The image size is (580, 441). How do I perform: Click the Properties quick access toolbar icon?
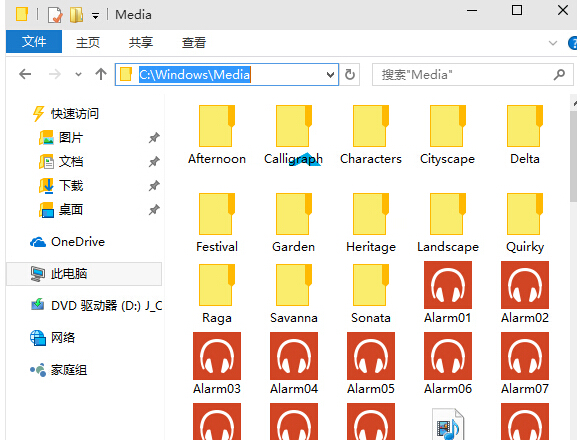[55, 15]
